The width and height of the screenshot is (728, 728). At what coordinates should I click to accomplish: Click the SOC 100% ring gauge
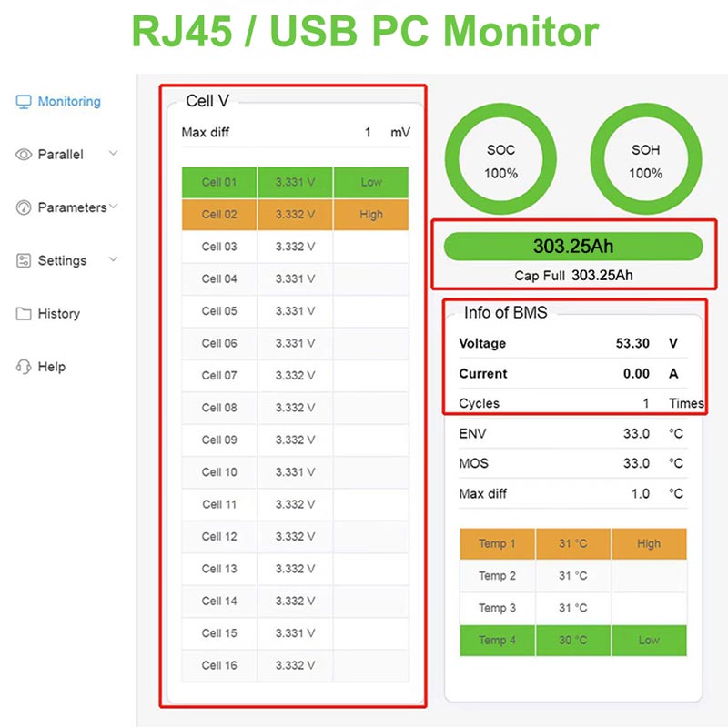tap(500, 158)
